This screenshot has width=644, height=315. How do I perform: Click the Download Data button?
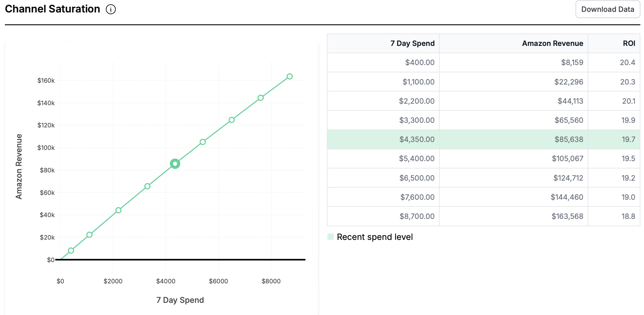click(608, 9)
